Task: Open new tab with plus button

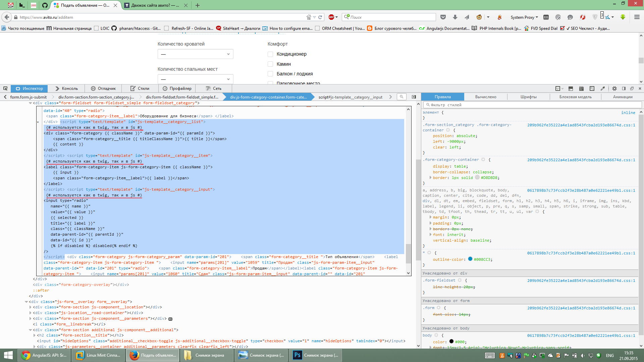Action: 198,5
